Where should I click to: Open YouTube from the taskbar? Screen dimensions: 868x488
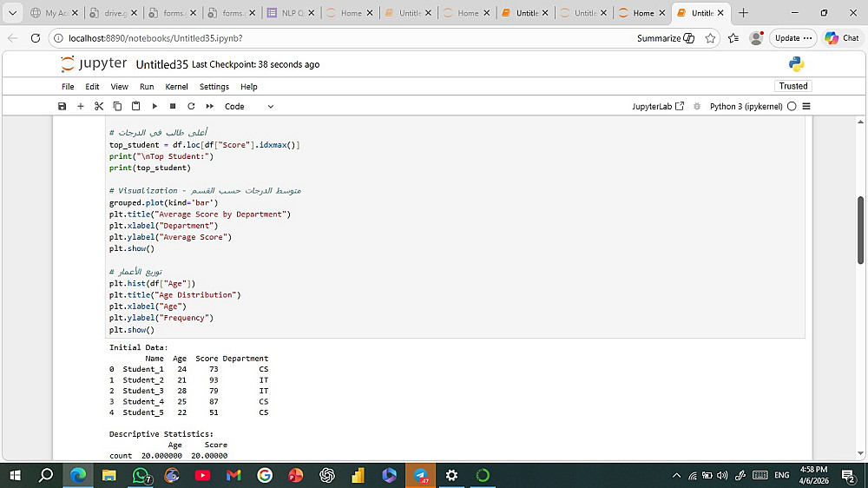202,475
